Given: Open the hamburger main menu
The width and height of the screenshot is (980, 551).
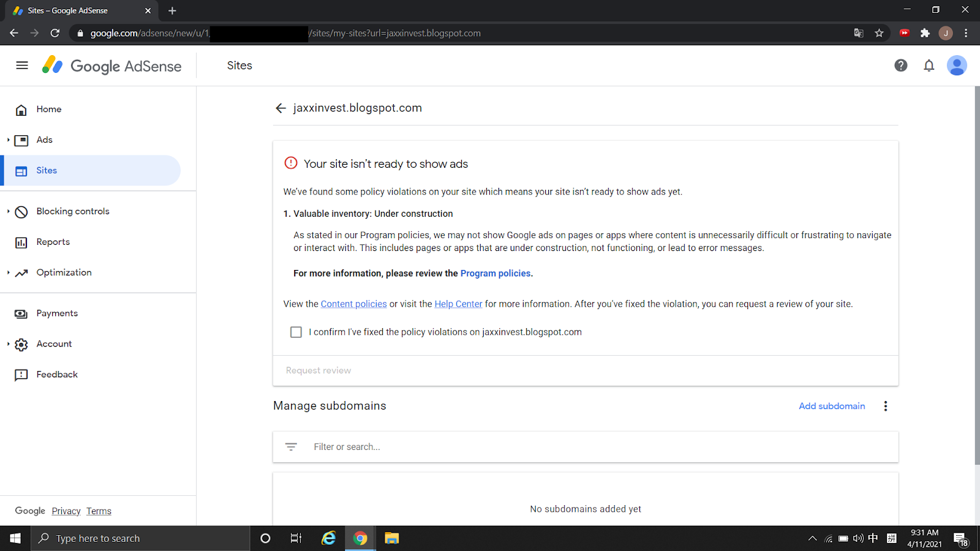Looking at the screenshot, I should point(22,66).
